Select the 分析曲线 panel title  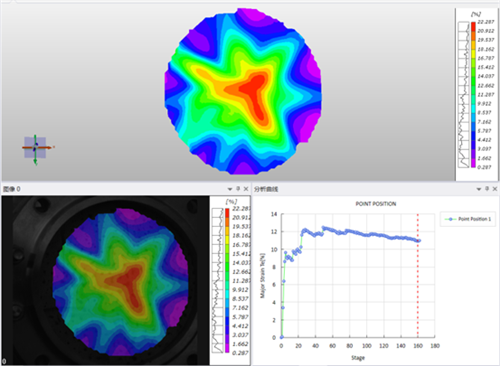tap(266, 189)
